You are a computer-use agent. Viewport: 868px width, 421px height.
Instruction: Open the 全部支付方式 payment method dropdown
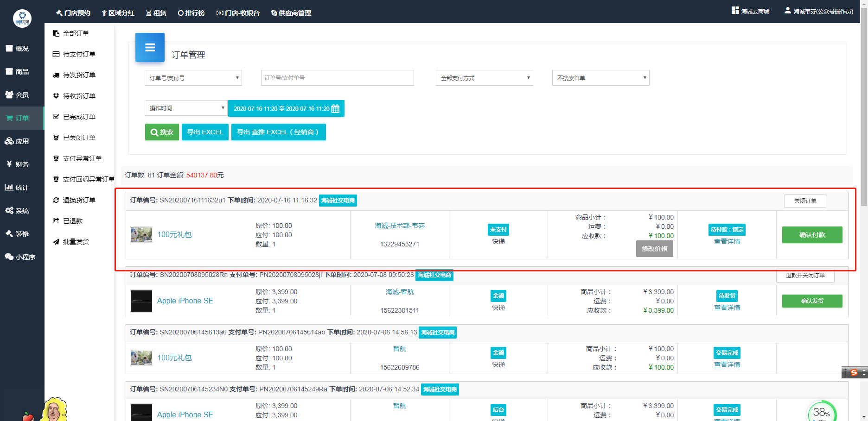[484, 78]
